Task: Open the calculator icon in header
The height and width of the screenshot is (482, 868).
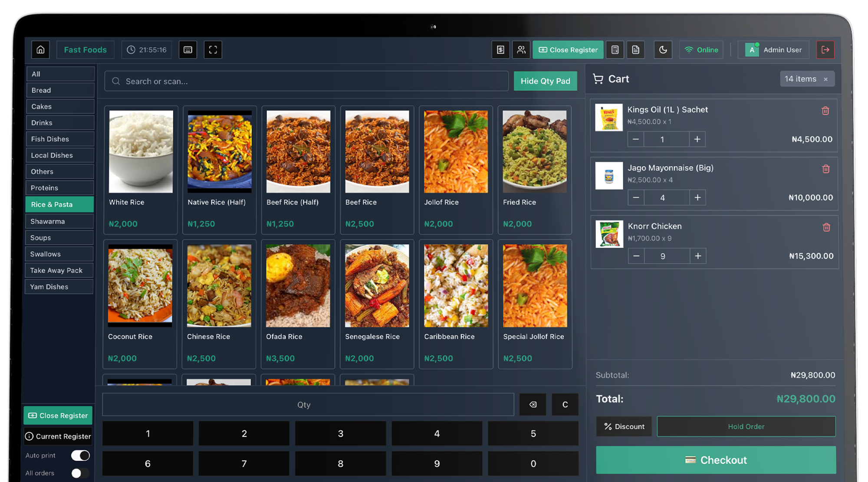Action: [615, 50]
